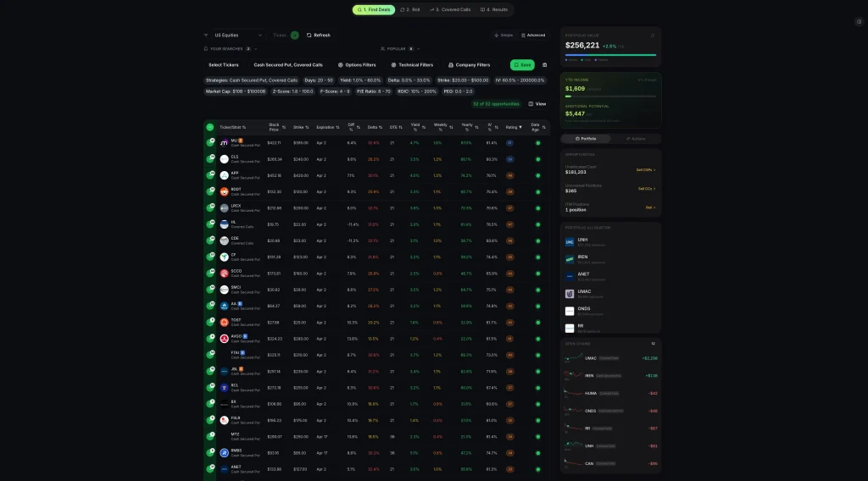Click the Portfolio Value allocation bar

tap(610, 55)
